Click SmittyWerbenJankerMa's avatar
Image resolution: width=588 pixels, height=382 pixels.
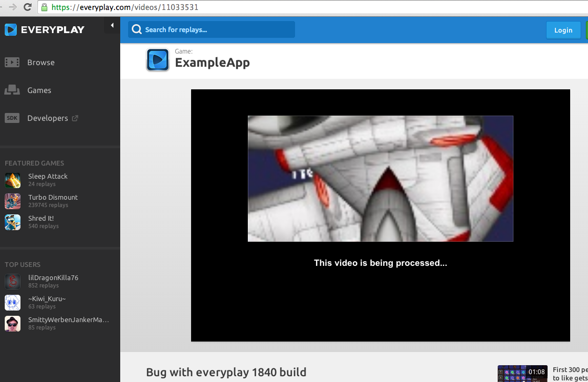(13, 324)
